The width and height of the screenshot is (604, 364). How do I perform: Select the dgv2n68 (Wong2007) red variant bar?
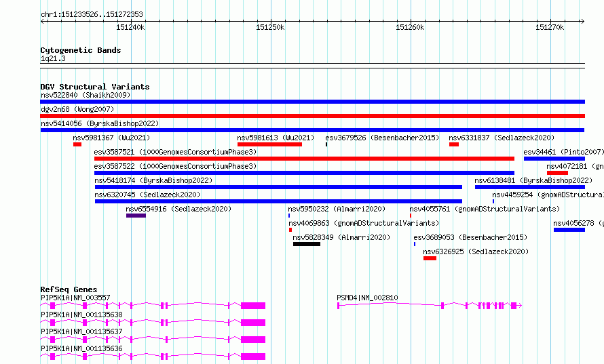312,116
